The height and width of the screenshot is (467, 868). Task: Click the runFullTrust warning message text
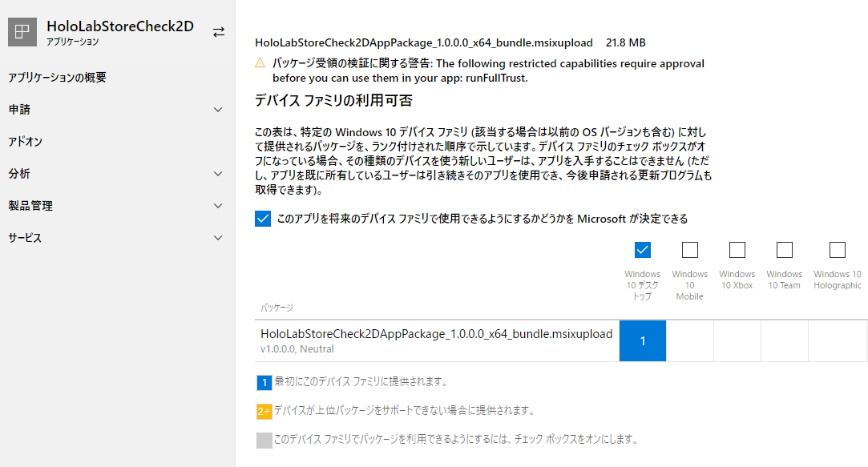[x=488, y=70]
